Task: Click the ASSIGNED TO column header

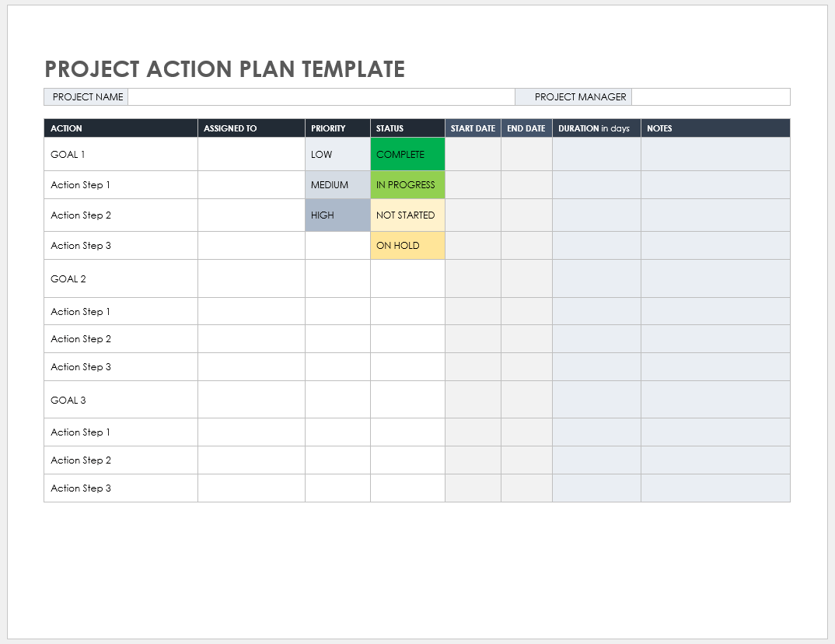Action: coord(251,128)
